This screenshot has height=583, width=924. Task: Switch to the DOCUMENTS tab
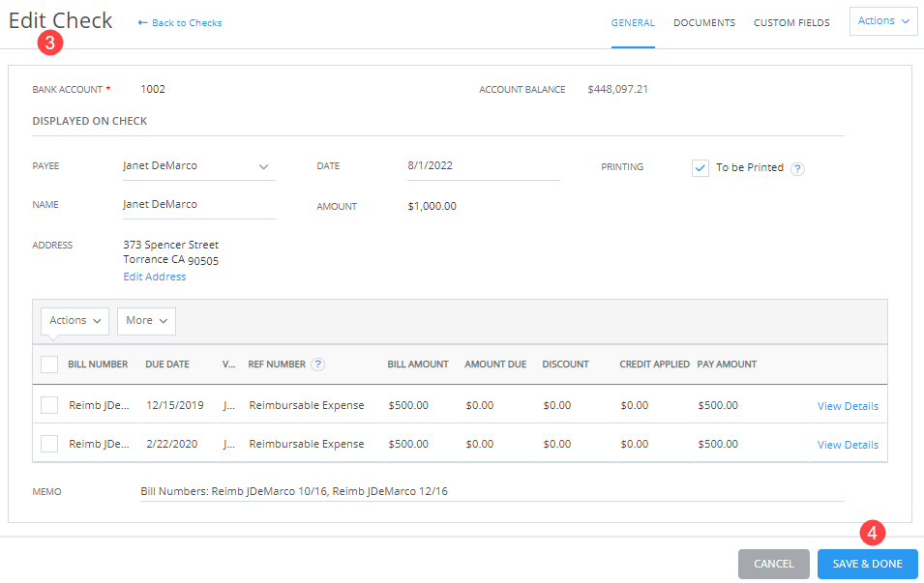[x=704, y=22]
